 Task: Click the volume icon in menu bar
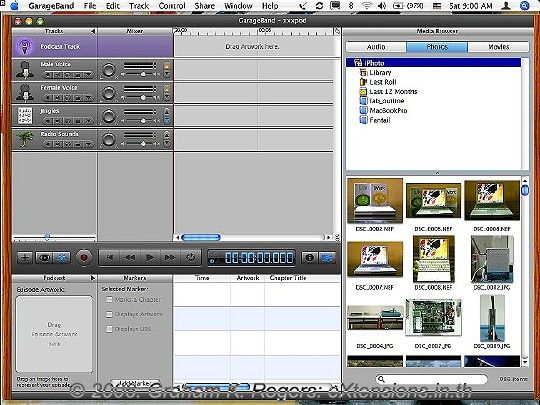click(x=382, y=6)
